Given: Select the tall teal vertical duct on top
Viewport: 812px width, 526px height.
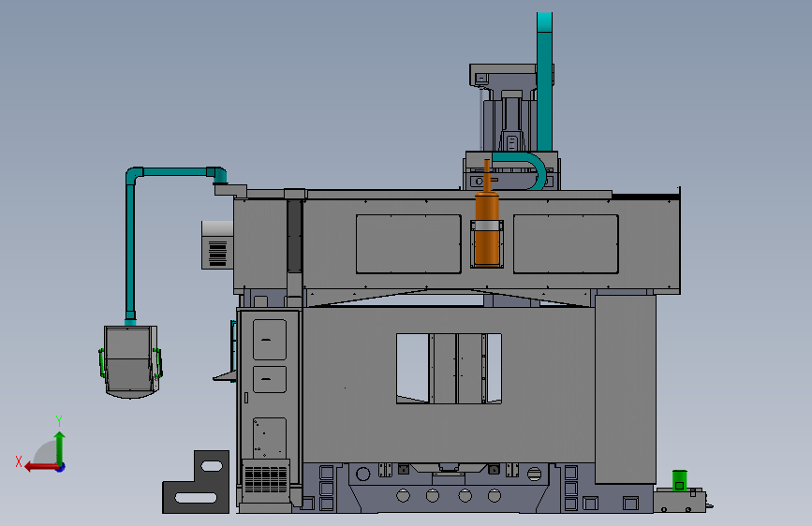Looking at the screenshot, I should click(x=544, y=81).
